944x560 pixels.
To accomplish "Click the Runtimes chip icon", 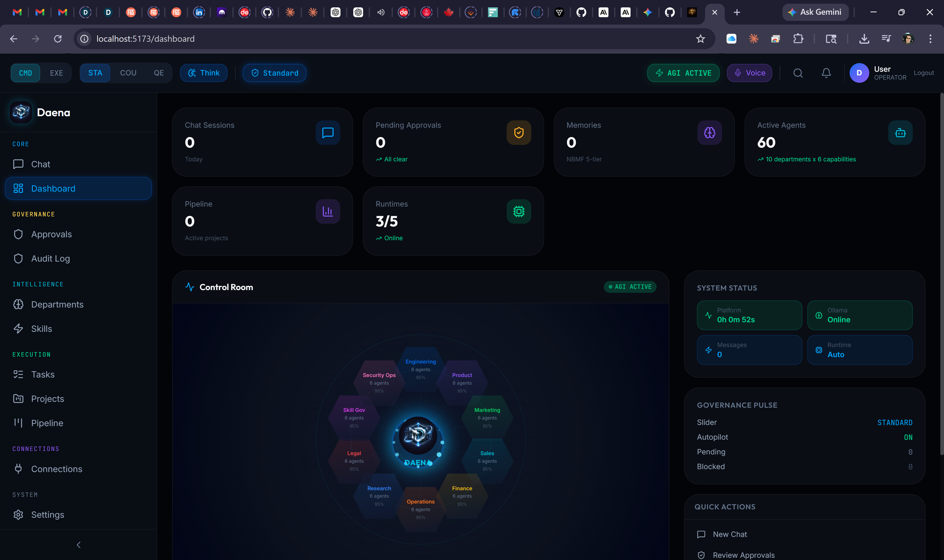I will pyautogui.click(x=518, y=211).
